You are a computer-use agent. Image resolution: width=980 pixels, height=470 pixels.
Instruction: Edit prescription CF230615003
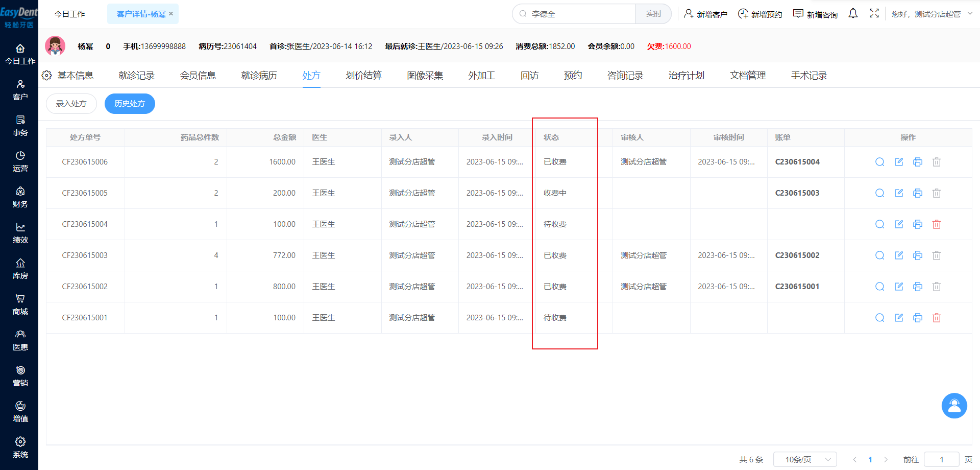pyautogui.click(x=899, y=255)
